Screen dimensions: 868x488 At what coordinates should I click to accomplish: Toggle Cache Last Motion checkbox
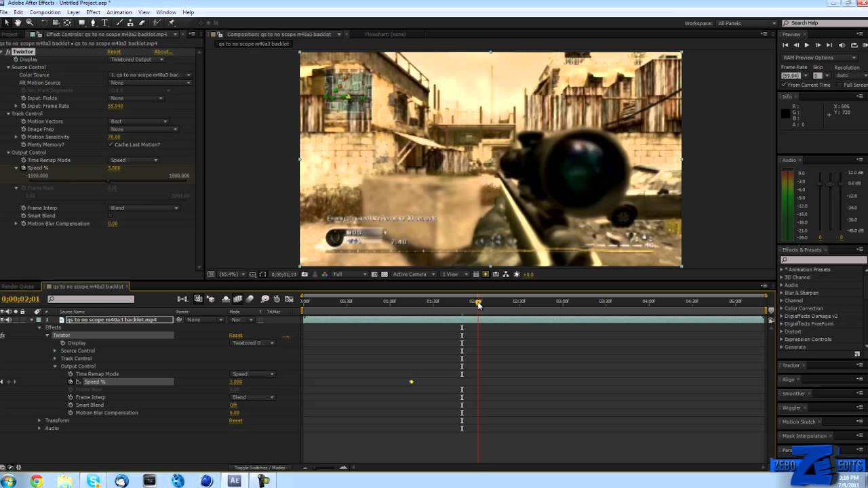111,144
